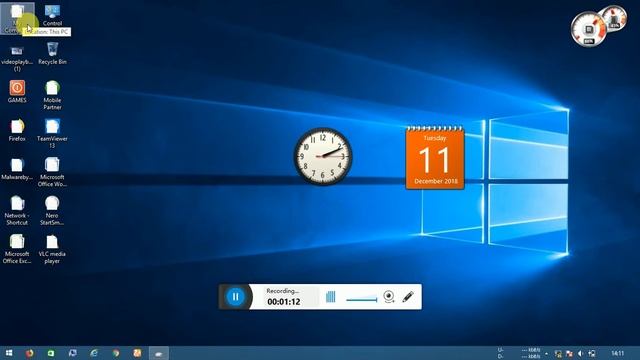Select the VLC media player shortcut
The image size is (640, 360).
pyautogui.click(x=52, y=249)
